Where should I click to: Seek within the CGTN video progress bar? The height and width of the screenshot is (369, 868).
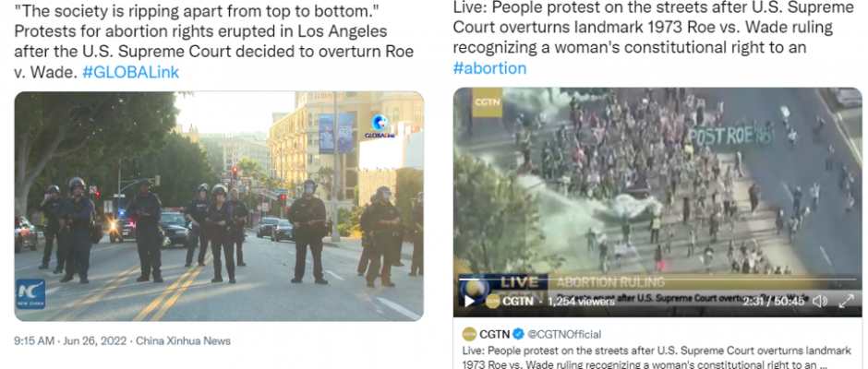(657, 280)
